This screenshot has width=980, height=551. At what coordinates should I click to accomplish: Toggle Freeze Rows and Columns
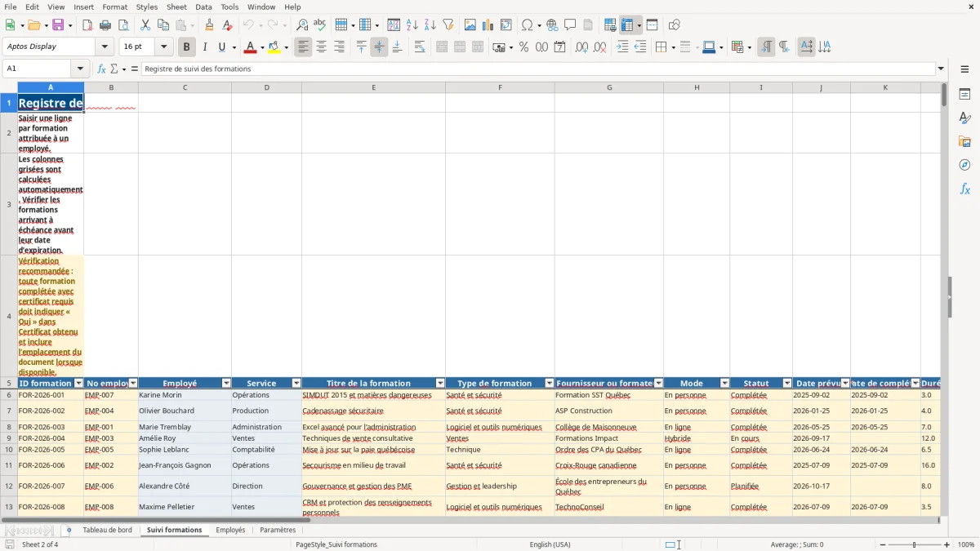point(627,25)
